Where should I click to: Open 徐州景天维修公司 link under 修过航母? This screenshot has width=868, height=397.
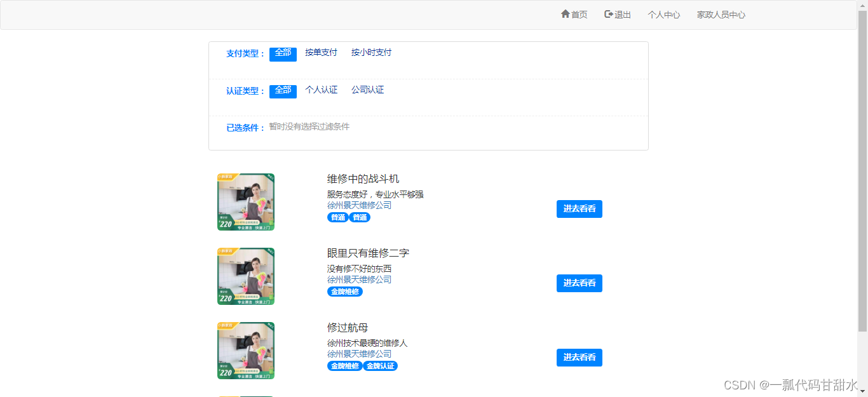pos(358,353)
